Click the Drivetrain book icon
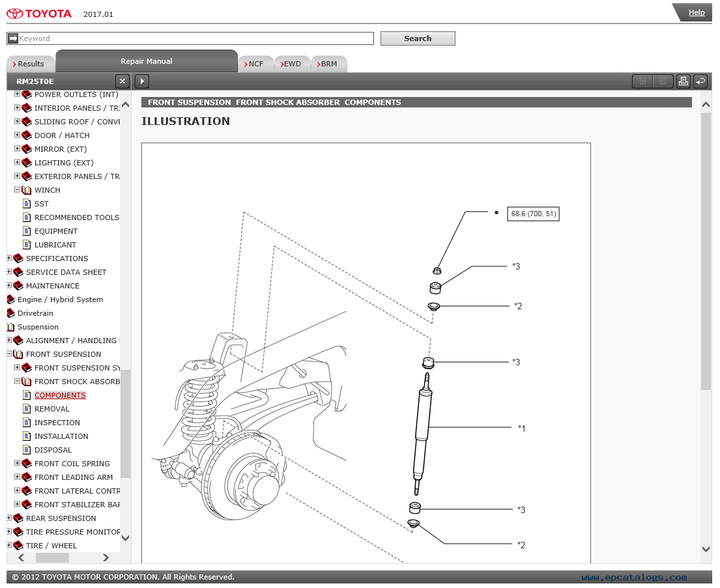The height and width of the screenshot is (588, 720). [11, 313]
